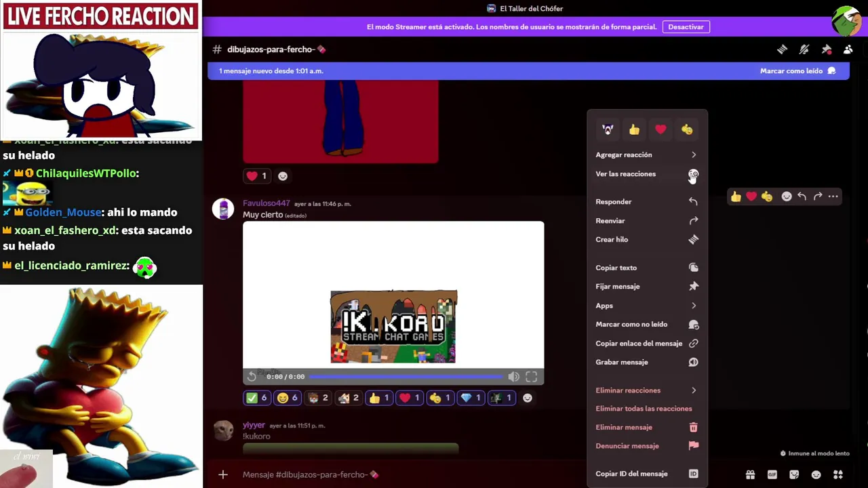The width and height of the screenshot is (868, 488).
Task: Seek on the video progress bar
Action: click(406, 377)
